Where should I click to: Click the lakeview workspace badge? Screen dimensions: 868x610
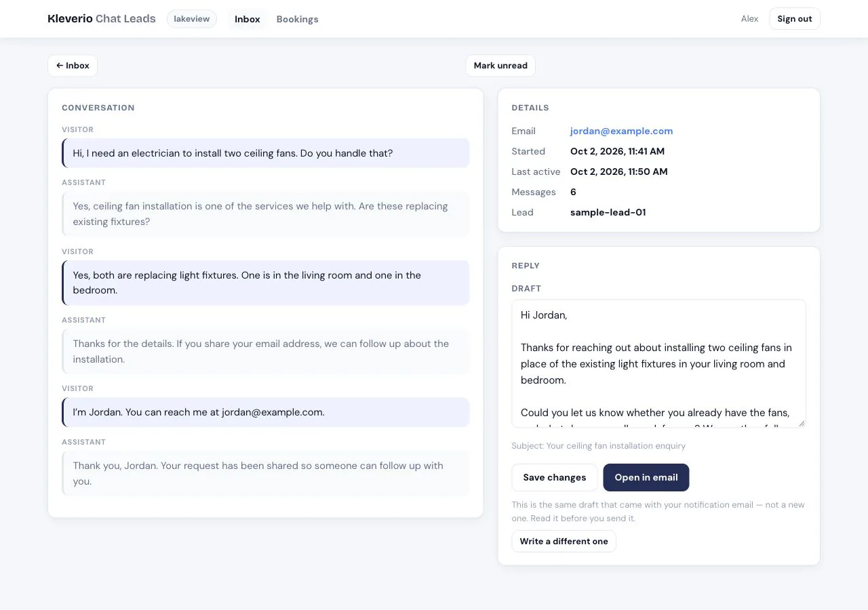(x=192, y=19)
